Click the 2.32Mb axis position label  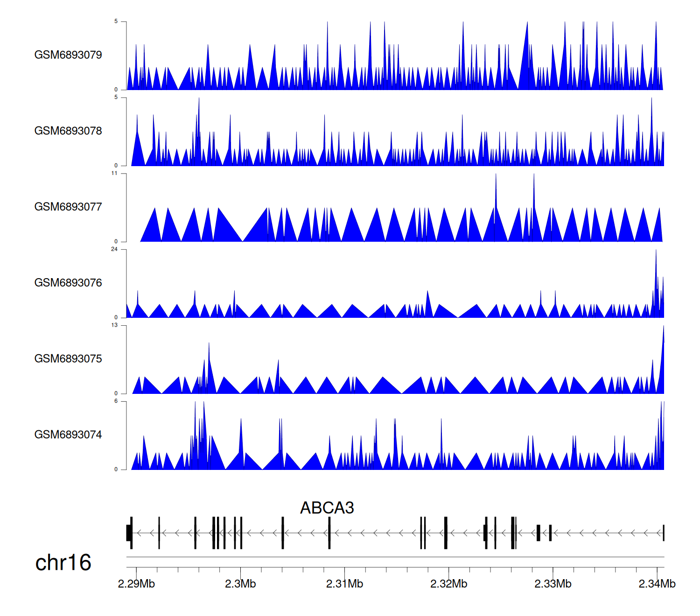448,584
